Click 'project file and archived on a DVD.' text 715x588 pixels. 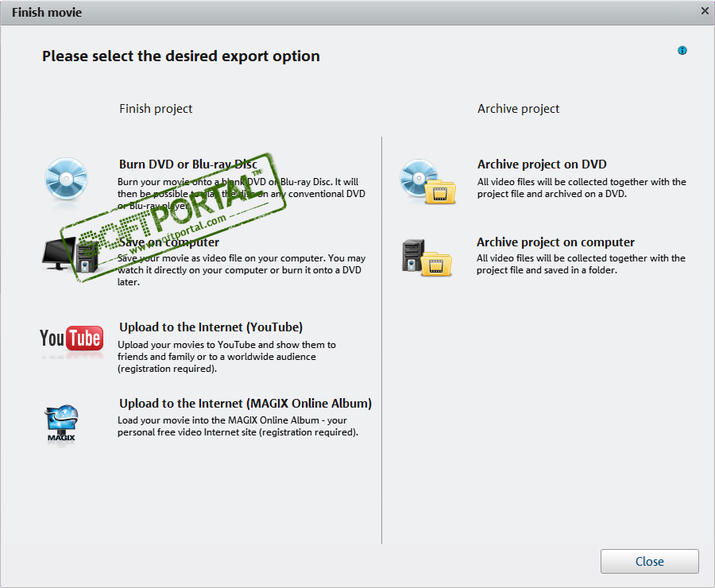point(552,194)
